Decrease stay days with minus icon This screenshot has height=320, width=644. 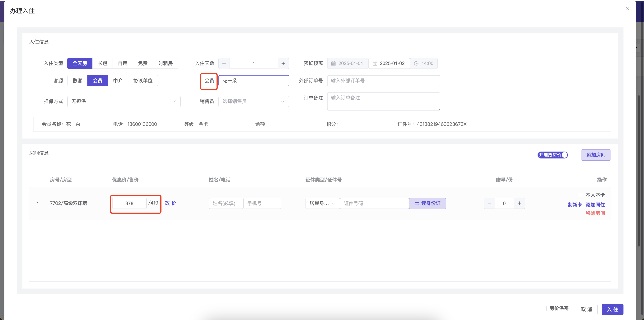pyautogui.click(x=224, y=64)
